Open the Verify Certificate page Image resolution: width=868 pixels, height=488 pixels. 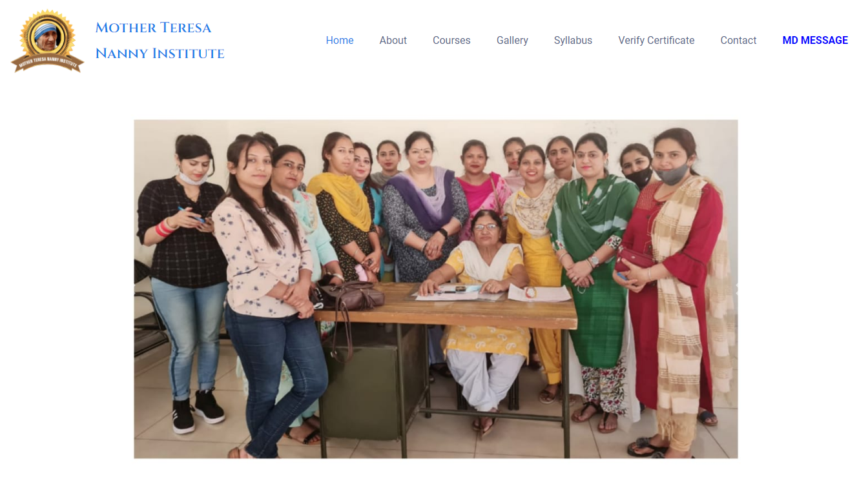pyautogui.click(x=656, y=40)
